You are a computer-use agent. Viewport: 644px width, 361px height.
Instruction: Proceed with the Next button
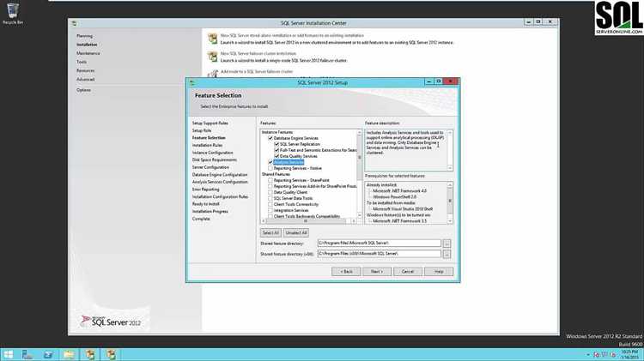377,272
